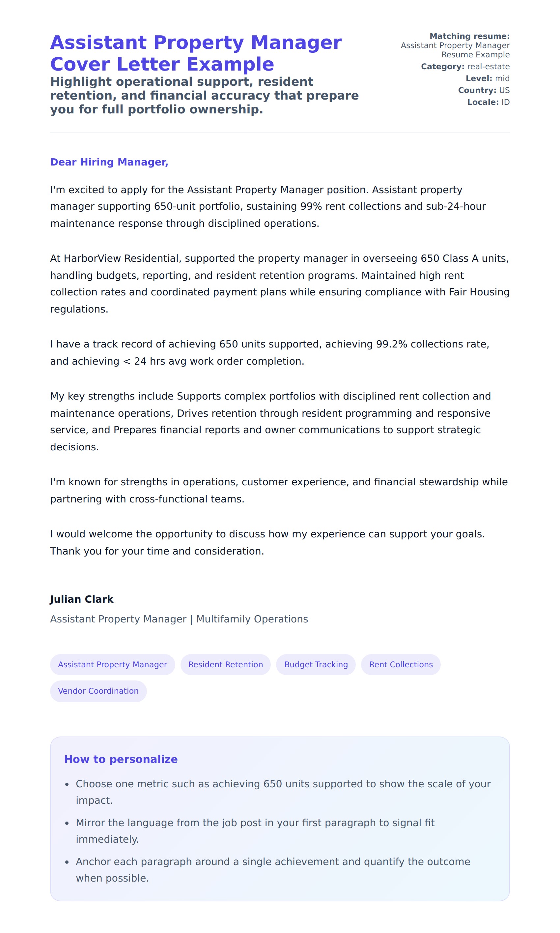This screenshot has width=560, height=933.
Task: Click the Assistant Property Manager Resume Example link
Action: tap(455, 50)
